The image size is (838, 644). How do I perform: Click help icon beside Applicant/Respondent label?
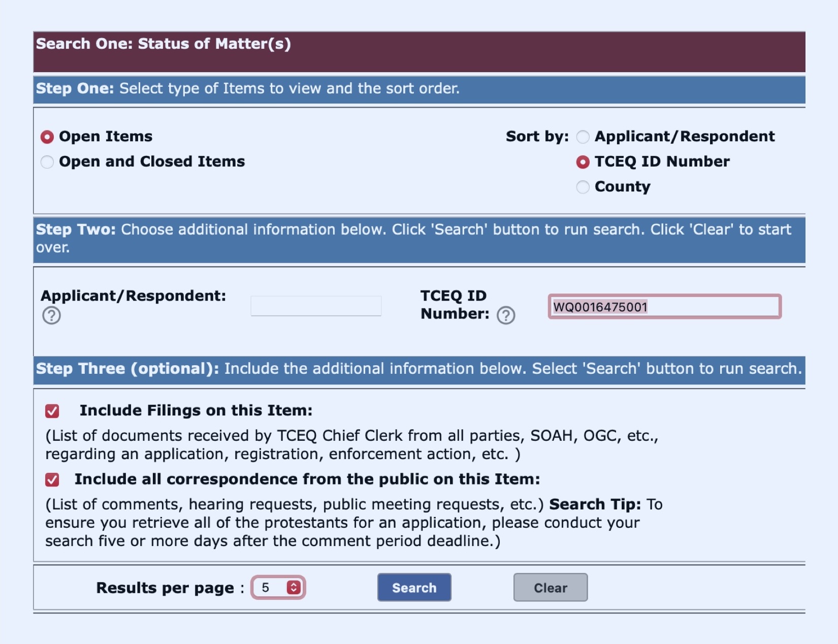pos(51,315)
